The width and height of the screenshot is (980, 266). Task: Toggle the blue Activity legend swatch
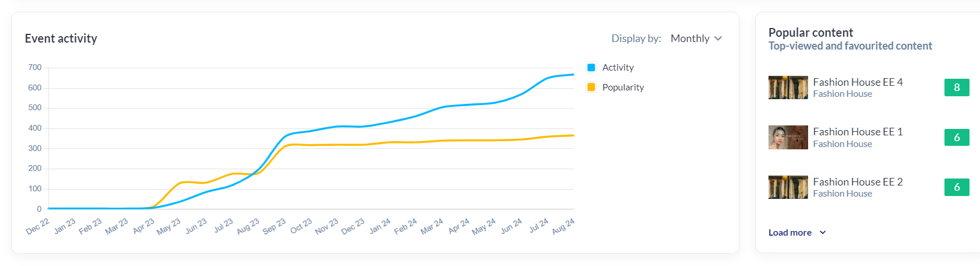tap(591, 68)
